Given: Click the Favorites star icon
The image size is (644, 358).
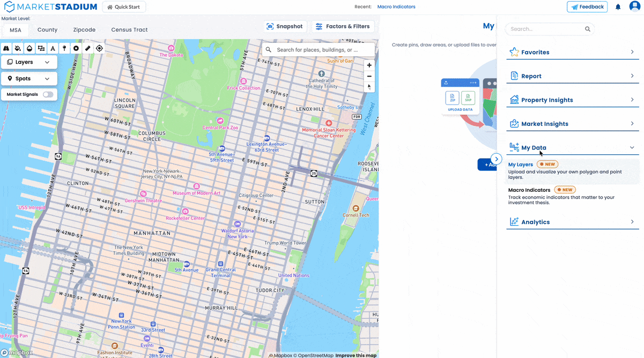Looking at the screenshot, I should click(x=514, y=52).
